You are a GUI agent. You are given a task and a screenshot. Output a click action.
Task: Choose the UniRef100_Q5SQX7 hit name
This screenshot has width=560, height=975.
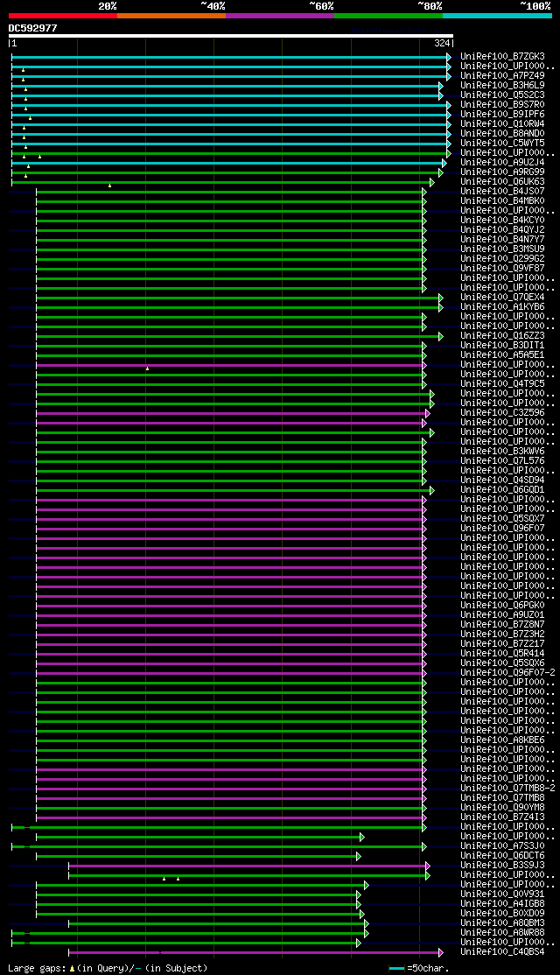click(503, 519)
